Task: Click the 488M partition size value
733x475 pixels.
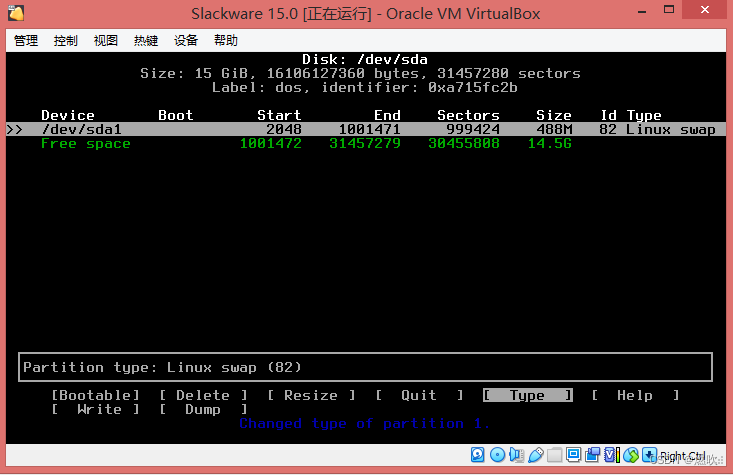Action: (x=554, y=130)
